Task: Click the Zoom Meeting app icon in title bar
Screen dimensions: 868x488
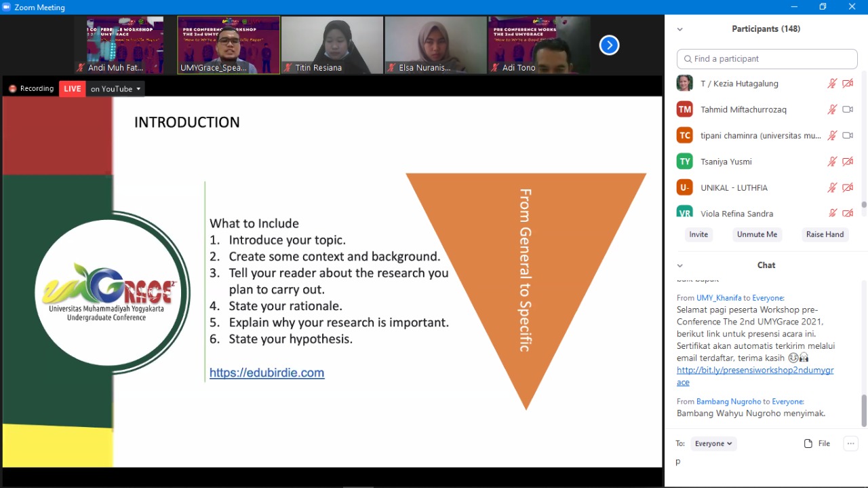Action: coord(7,7)
